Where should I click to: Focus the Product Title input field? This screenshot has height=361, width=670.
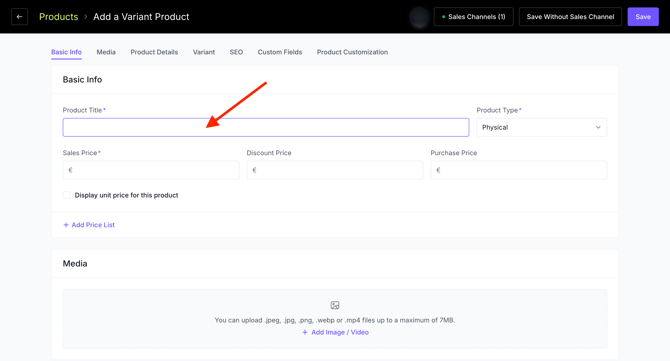pos(266,127)
